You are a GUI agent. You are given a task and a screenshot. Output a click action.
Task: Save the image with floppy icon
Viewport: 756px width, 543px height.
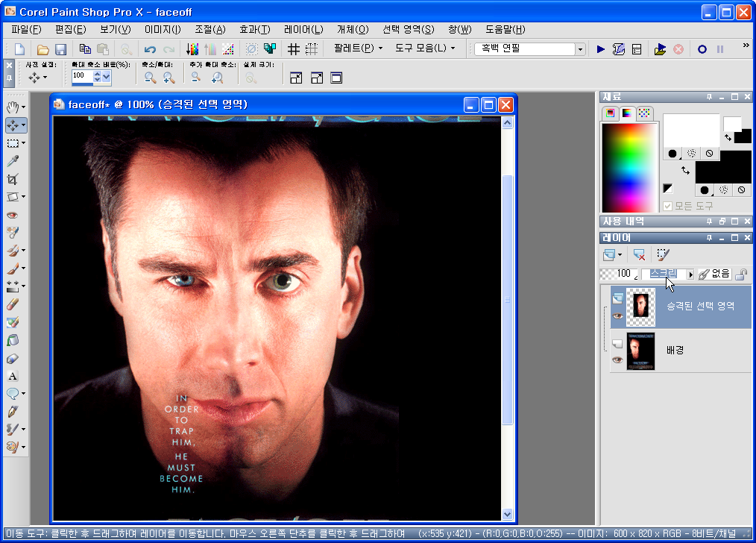point(60,49)
